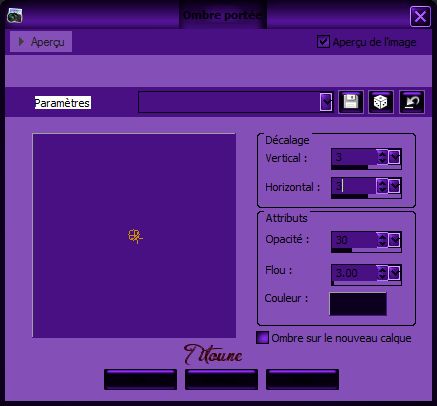
Task: Open the Paramètres presets dropdown
Action: pyautogui.click(x=326, y=102)
